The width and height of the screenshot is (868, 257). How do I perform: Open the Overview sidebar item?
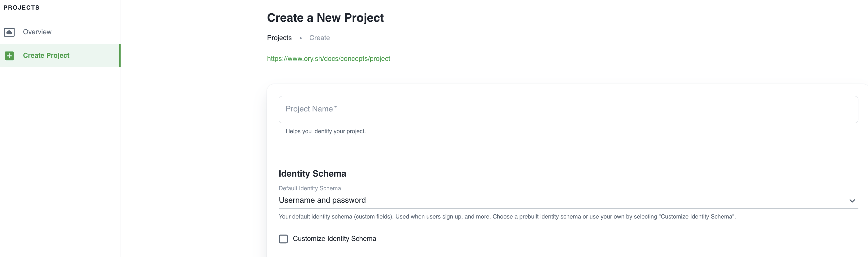(x=37, y=32)
